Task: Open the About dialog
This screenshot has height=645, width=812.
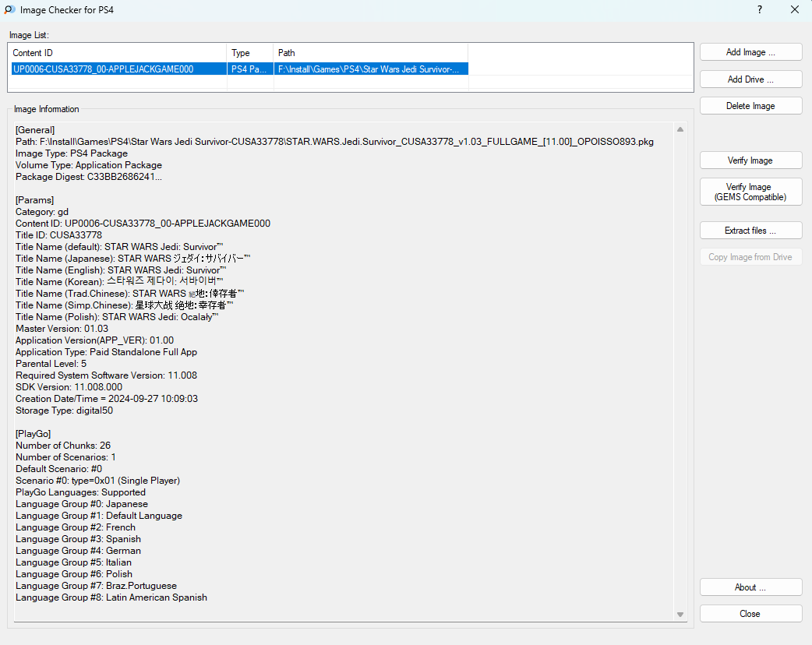Action: (750, 587)
